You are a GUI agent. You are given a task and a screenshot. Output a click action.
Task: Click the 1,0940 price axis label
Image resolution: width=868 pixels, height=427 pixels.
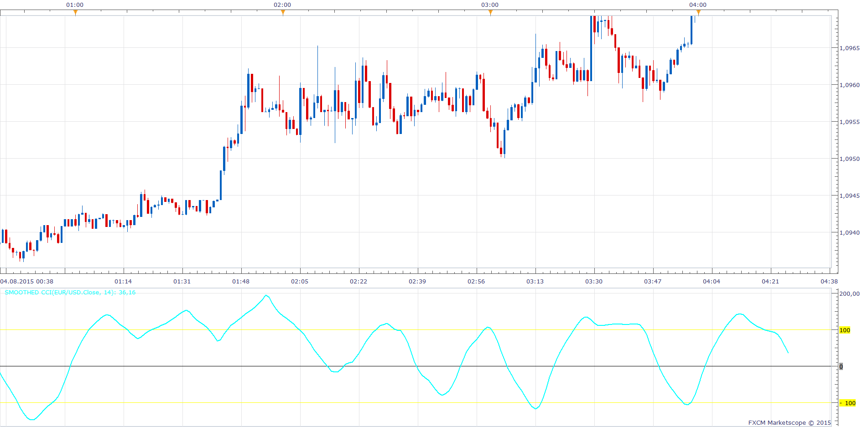coord(849,232)
